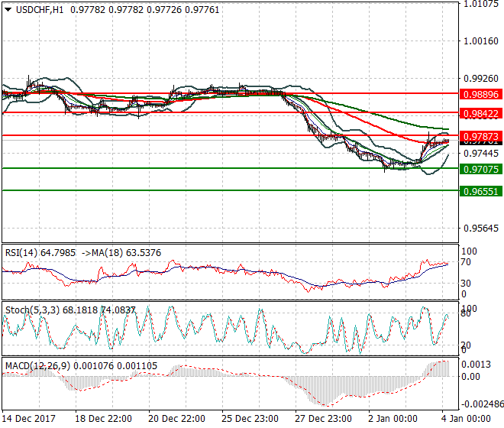Viewport: 504px width, 428px height.
Task: Select the -0.002486 MACD scale label
Action: click(x=482, y=404)
